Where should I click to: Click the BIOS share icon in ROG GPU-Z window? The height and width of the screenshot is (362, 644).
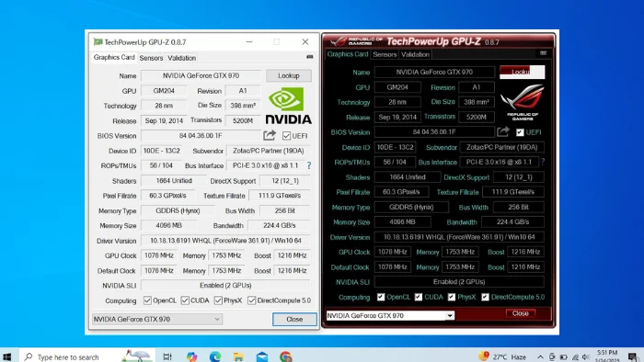[x=502, y=131]
